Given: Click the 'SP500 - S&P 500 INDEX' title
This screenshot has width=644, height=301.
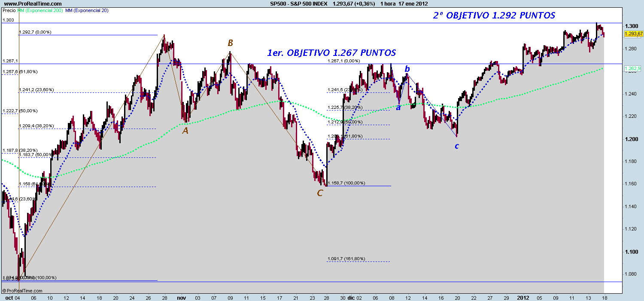Looking at the screenshot, I should 298,3.
